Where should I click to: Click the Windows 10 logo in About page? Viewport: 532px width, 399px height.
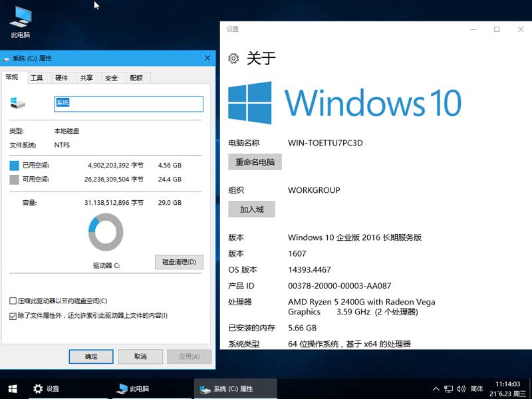click(x=344, y=102)
